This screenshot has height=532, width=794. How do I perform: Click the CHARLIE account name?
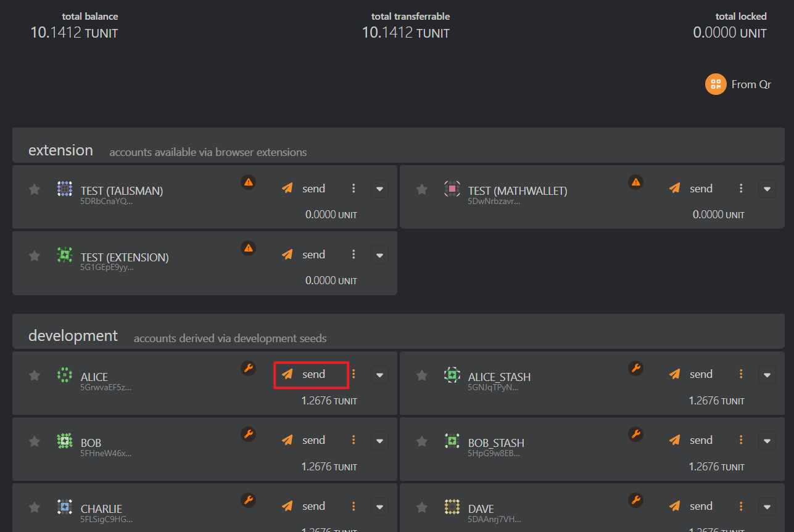[x=101, y=509]
